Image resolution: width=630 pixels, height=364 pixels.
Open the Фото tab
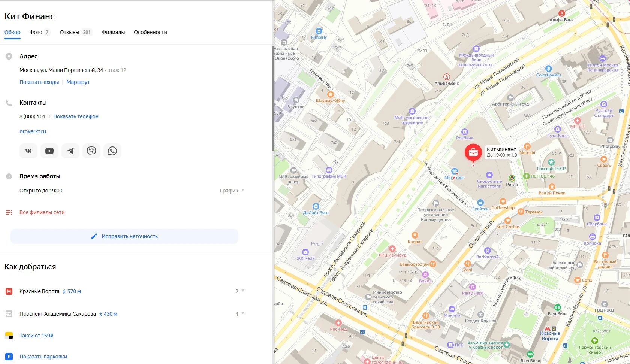[39, 32]
